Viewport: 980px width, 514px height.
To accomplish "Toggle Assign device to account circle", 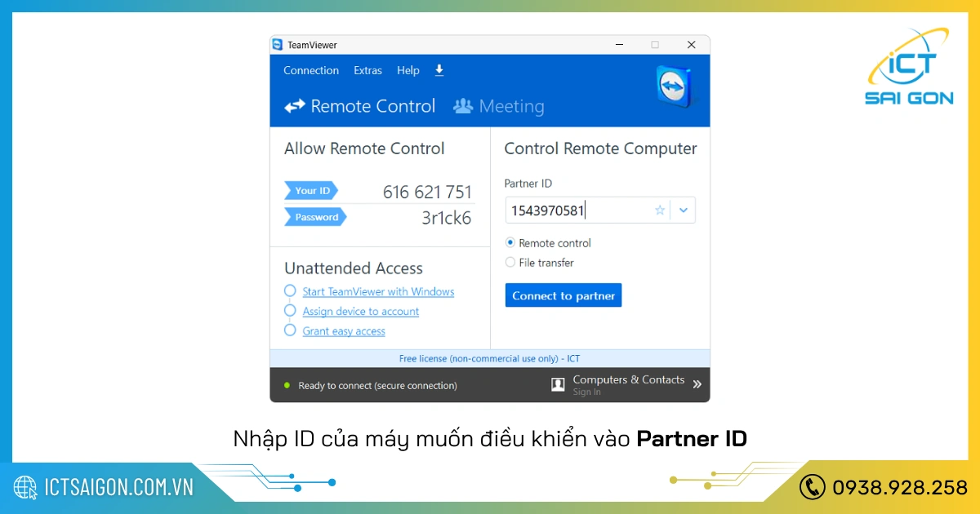I will coord(290,311).
